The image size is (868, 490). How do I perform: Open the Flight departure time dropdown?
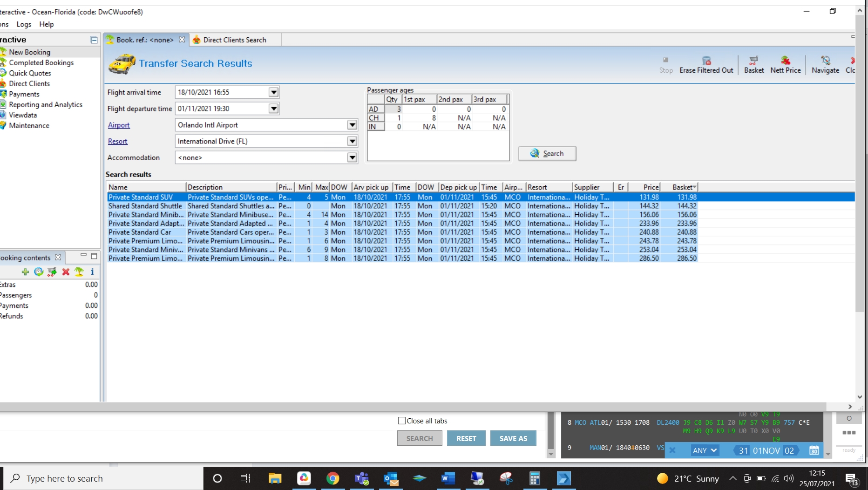point(274,109)
